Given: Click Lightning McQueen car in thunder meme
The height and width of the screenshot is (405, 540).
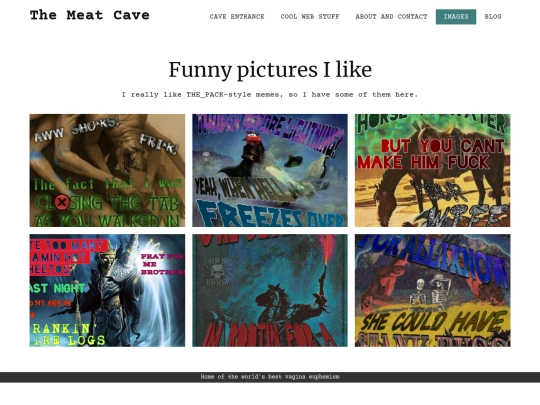Looking at the screenshot, I should (253, 139).
